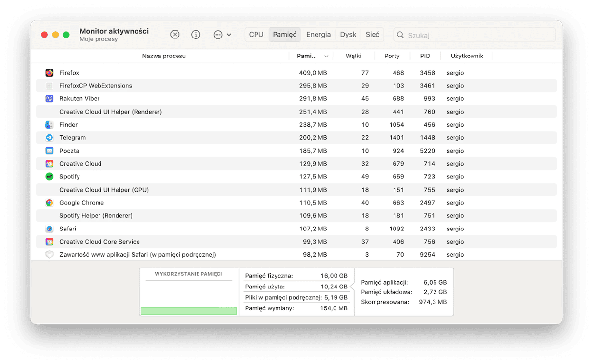Click the Creative Cloud row icon
This screenshot has width=593, height=364.
pyautogui.click(x=49, y=164)
